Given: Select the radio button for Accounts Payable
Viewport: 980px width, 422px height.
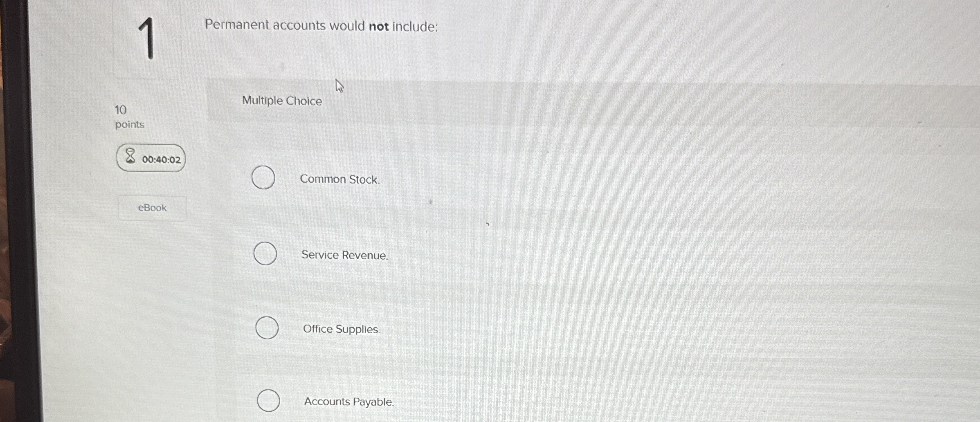Looking at the screenshot, I should click(x=268, y=401).
